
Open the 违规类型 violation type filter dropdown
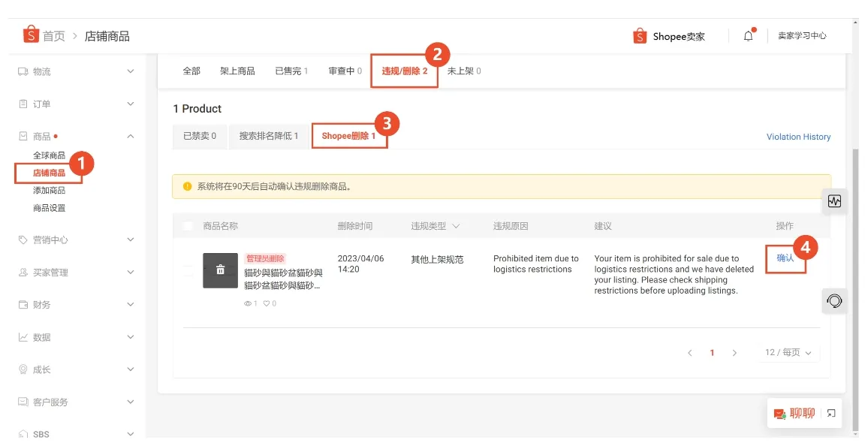(x=455, y=225)
